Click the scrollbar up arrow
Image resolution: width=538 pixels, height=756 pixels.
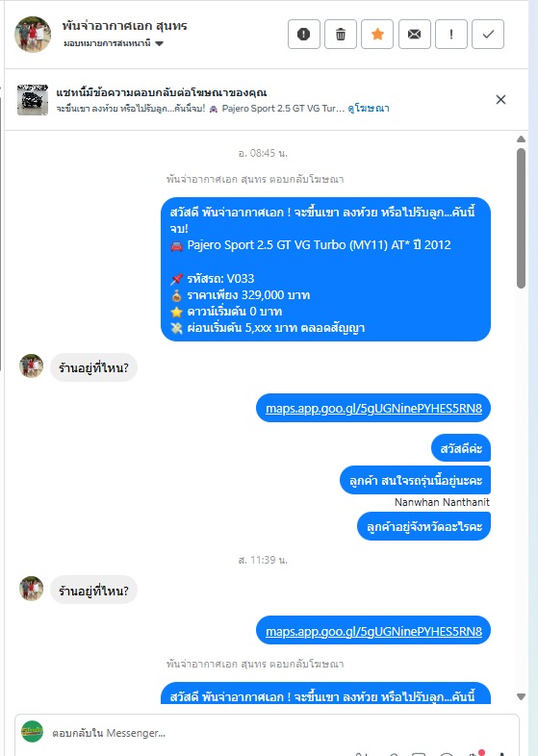click(x=521, y=139)
